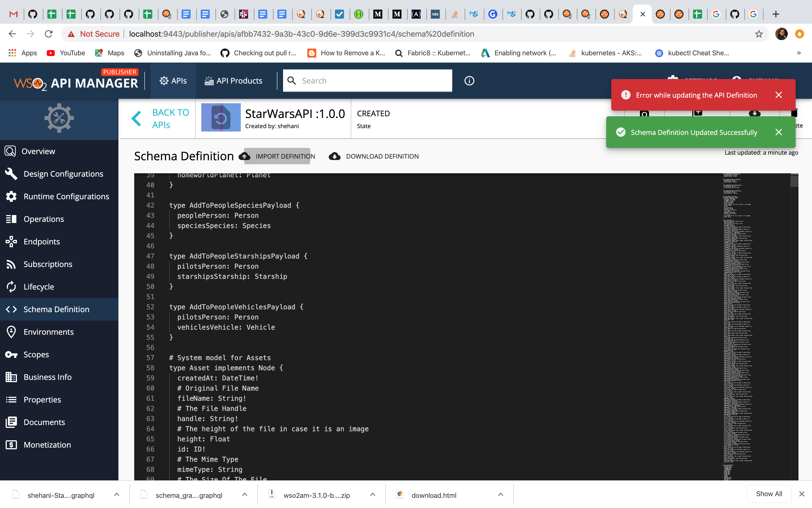Close the downloads bar
The width and height of the screenshot is (812, 508).
click(x=802, y=494)
